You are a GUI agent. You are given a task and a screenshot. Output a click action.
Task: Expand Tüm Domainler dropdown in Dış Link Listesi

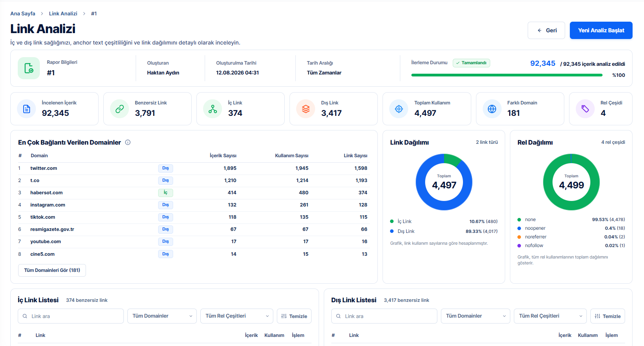point(476,316)
